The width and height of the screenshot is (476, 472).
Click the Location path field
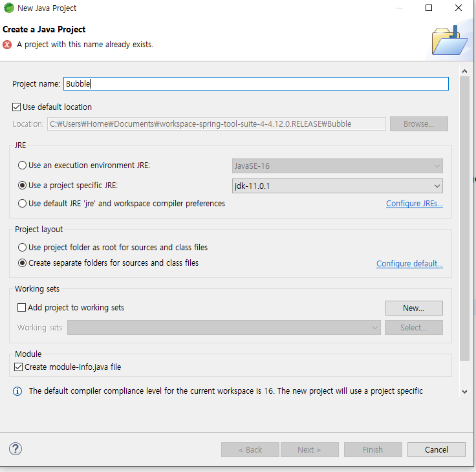(216, 124)
